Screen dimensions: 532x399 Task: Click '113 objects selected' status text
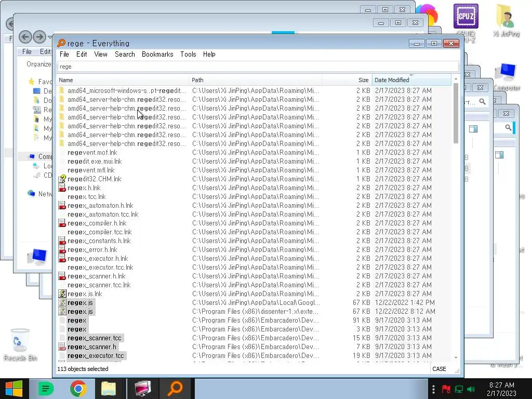(x=83, y=369)
